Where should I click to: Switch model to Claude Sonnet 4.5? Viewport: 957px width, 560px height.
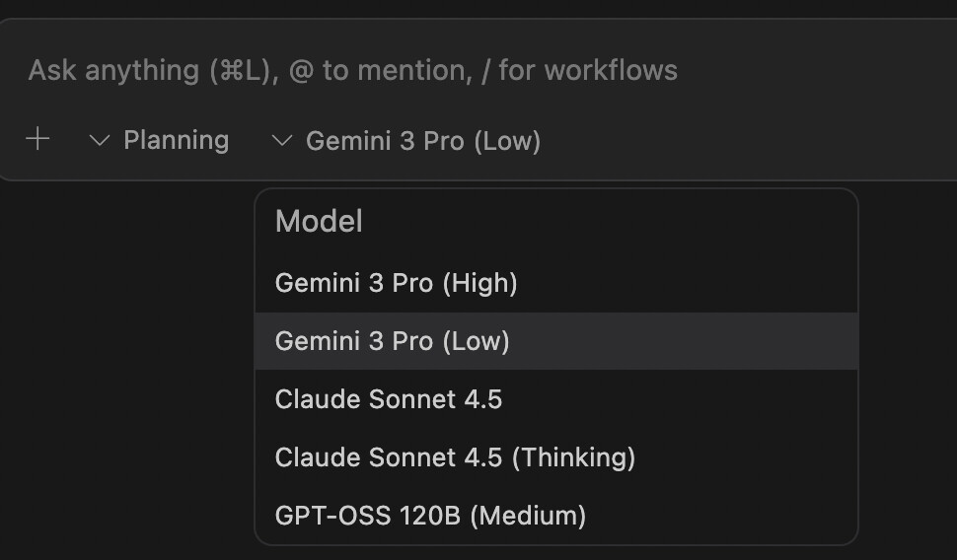tap(556, 399)
